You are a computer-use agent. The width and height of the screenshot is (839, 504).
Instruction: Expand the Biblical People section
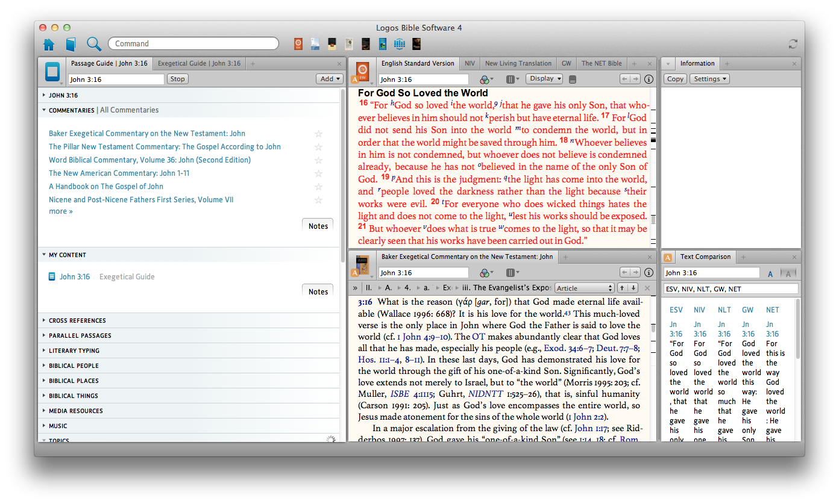pos(44,366)
